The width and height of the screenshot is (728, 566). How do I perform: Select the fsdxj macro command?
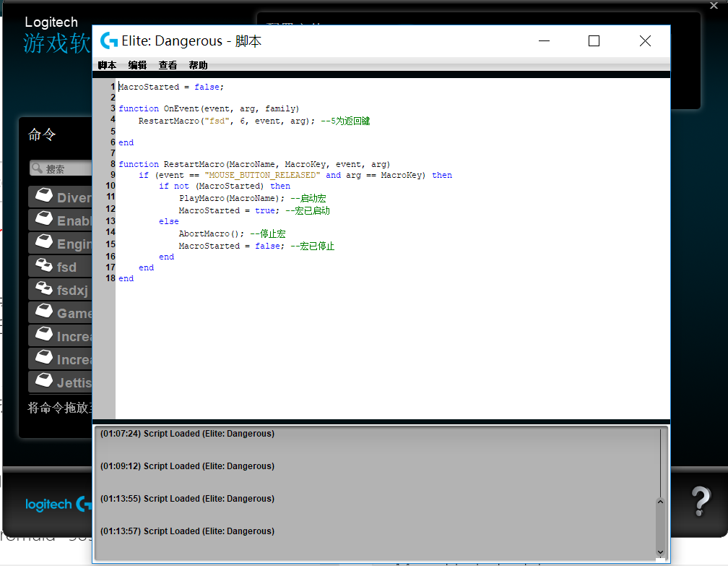[x=61, y=290]
